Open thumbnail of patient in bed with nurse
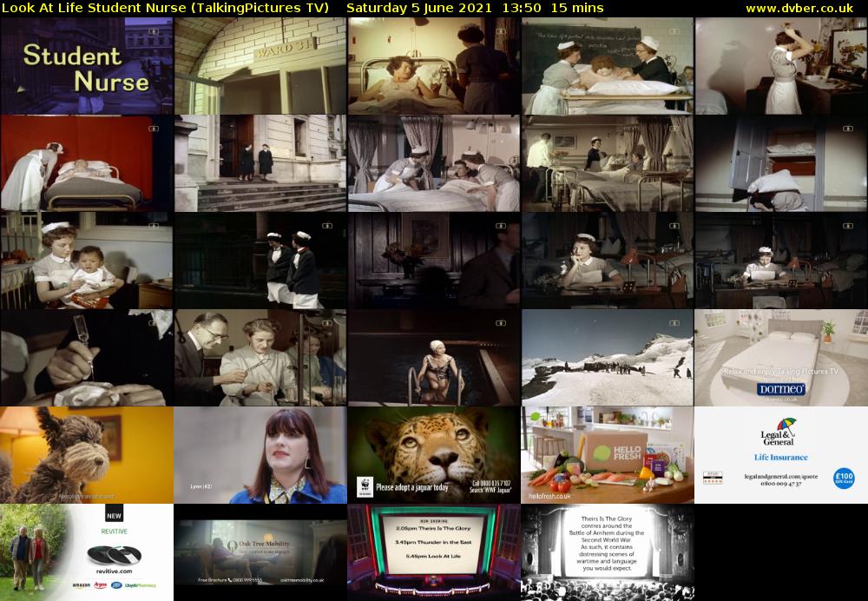The height and width of the screenshot is (601, 868). point(434,66)
